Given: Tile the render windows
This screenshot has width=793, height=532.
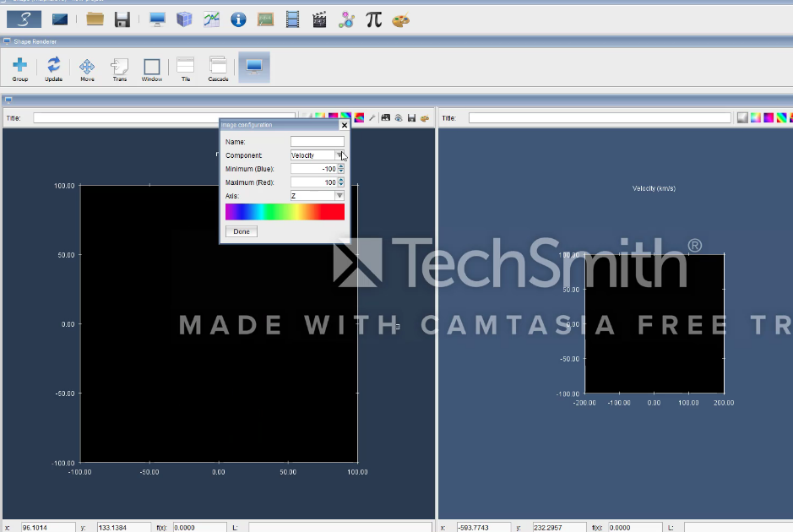Looking at the screenshot, I should (186, 68).
